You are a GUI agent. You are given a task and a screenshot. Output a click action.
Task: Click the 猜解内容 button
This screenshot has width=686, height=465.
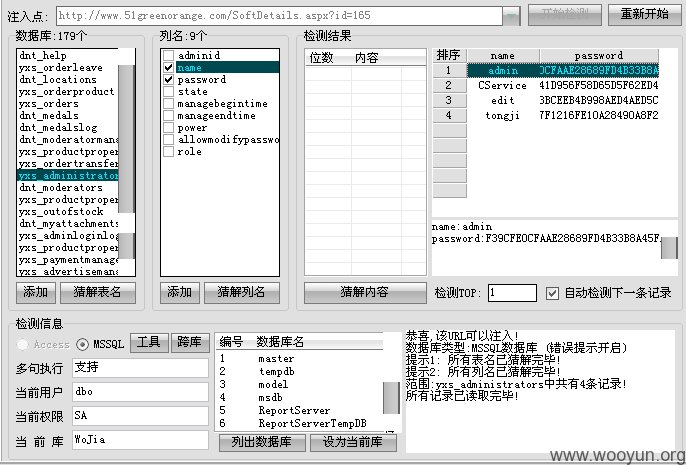pos(365,292)
